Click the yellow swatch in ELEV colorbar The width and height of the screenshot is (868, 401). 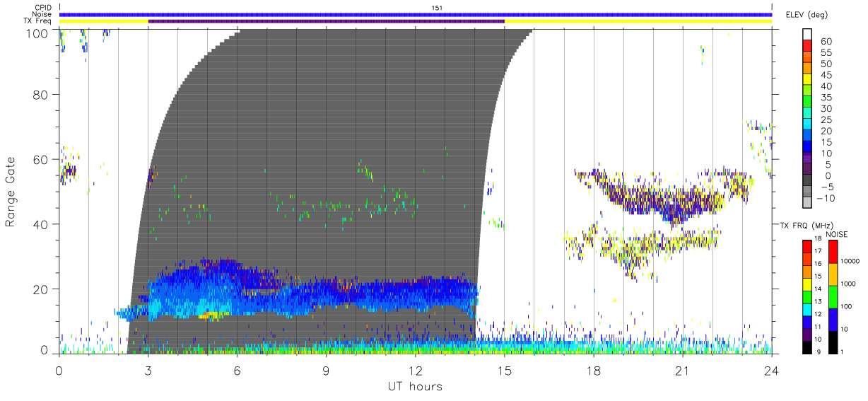pos(808,79)
